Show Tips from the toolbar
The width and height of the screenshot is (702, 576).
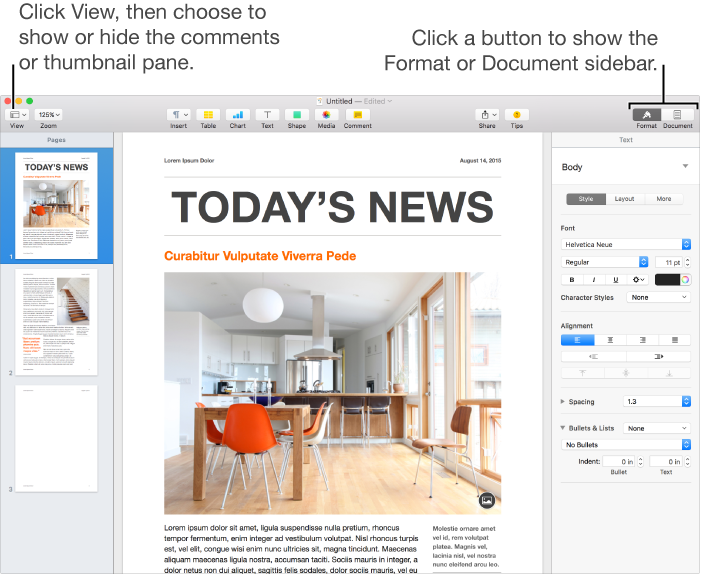coord(517,115)
